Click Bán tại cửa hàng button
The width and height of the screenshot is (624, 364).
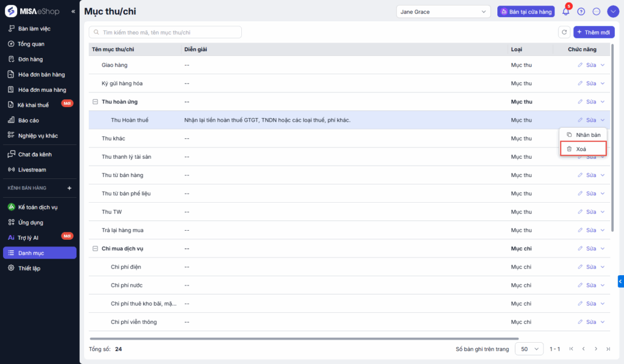coord(526,12)
